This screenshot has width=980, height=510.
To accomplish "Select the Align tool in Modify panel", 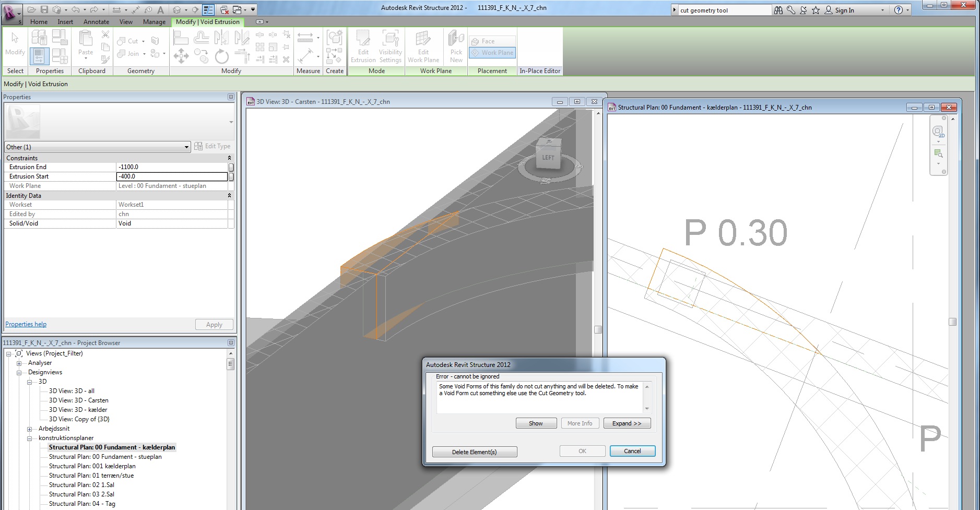I will (x=181, y=37).
